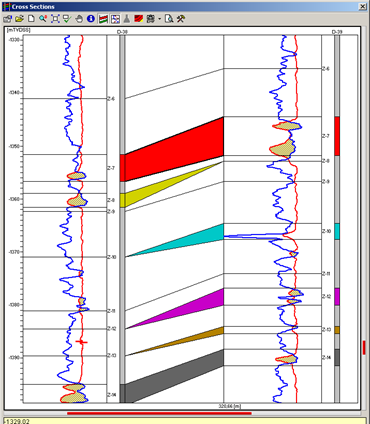370x424 pixels.
Task: Click the distance label between wells at bottom
Action: point(230,406)
